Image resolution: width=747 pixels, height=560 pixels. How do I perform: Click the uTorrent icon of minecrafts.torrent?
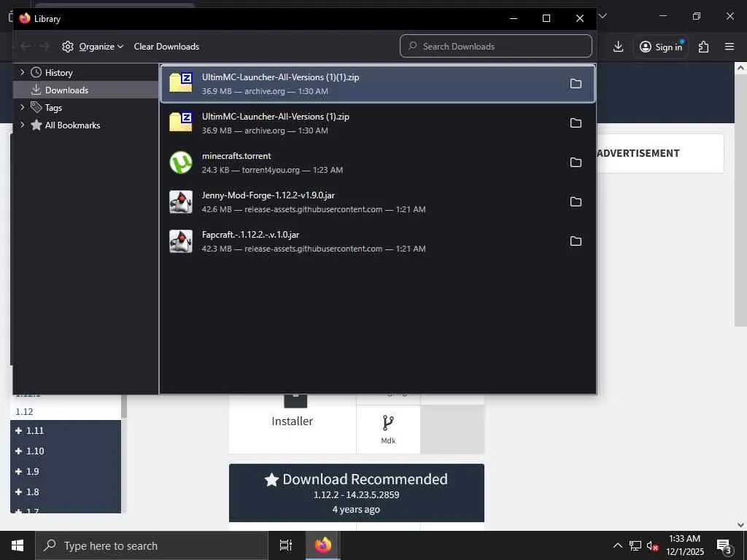tap(181, 163)
